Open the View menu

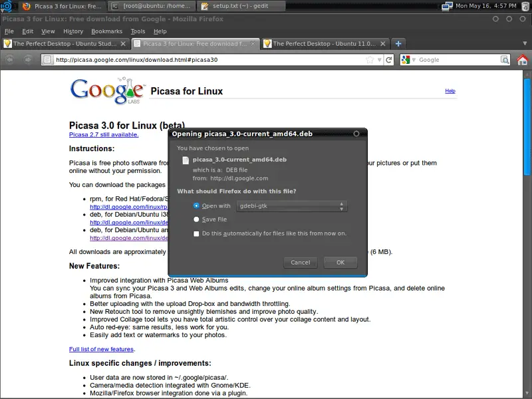tap(48, 31)
